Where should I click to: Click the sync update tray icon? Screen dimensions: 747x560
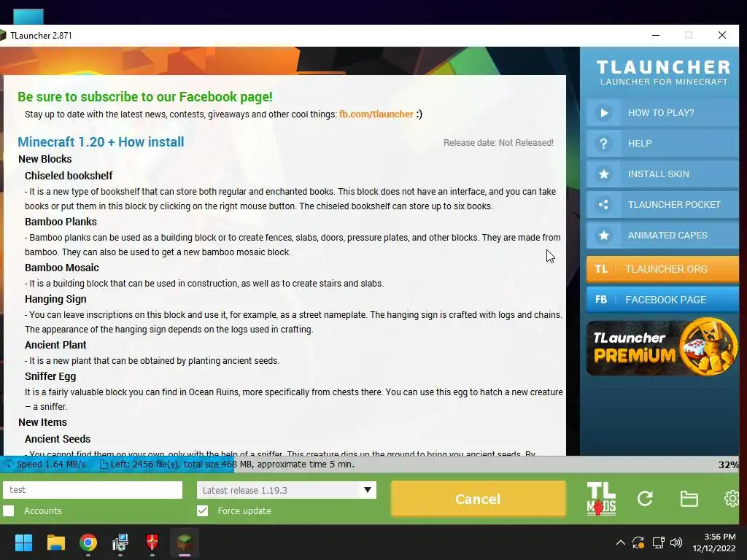pos(638,542)
